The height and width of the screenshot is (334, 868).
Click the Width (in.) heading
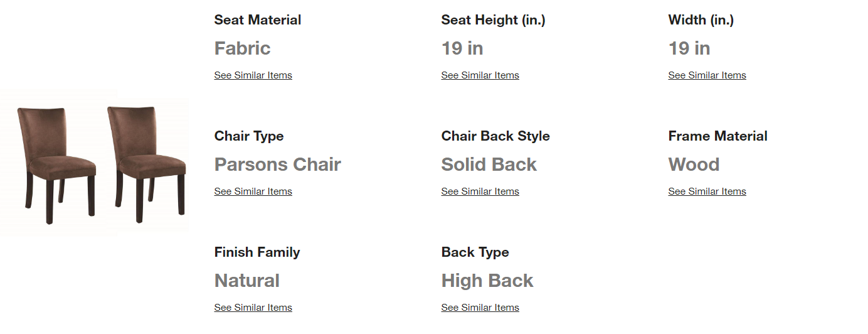(x=701, y=20)
